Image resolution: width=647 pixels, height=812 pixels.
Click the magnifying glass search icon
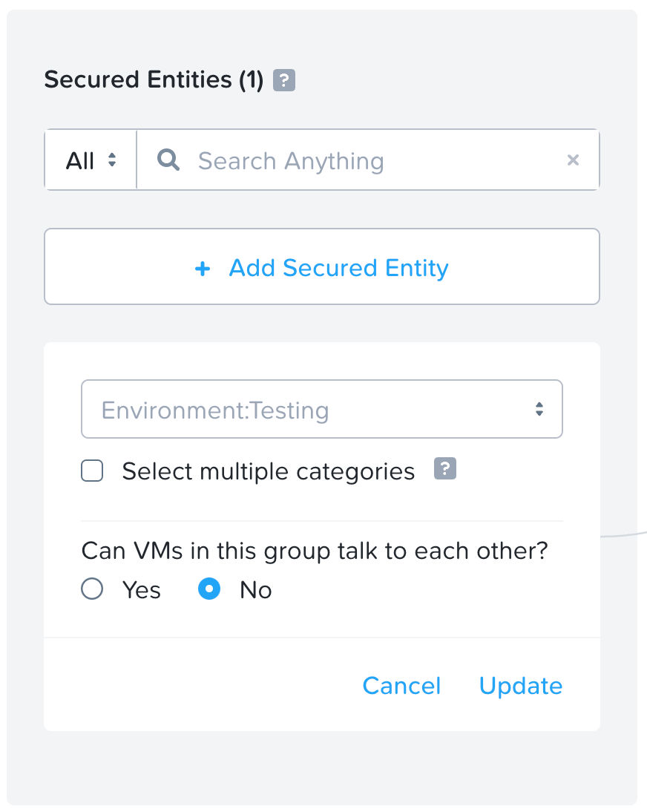(x=168, y=160)
